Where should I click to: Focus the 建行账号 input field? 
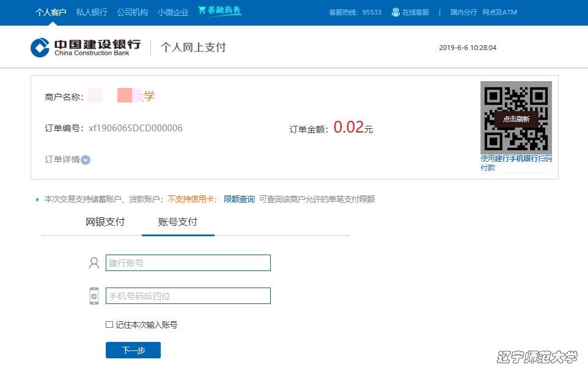click(188, 263)
